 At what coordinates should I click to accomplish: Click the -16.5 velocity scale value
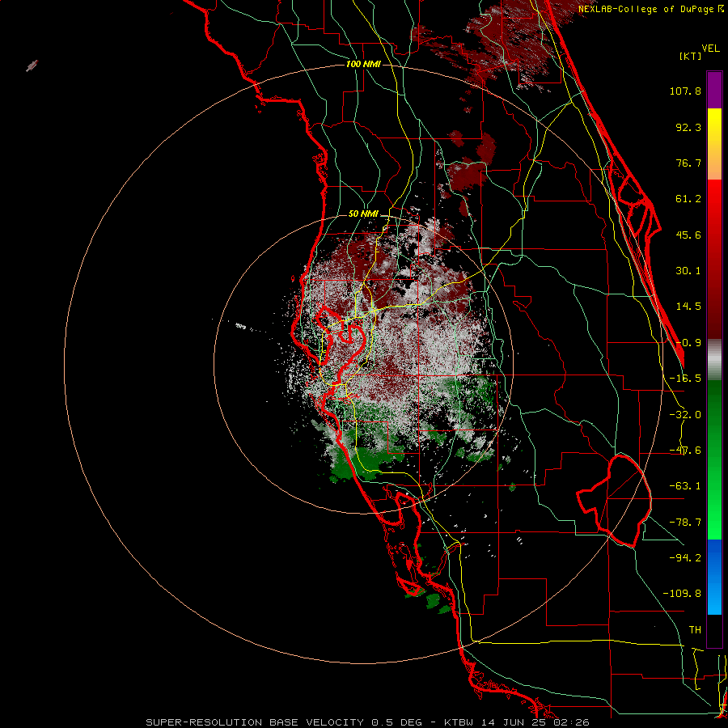685,379
